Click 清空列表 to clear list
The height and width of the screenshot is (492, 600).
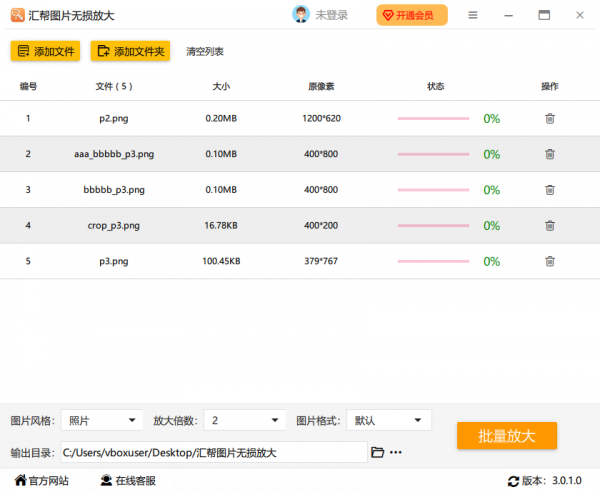coord(205,51)
